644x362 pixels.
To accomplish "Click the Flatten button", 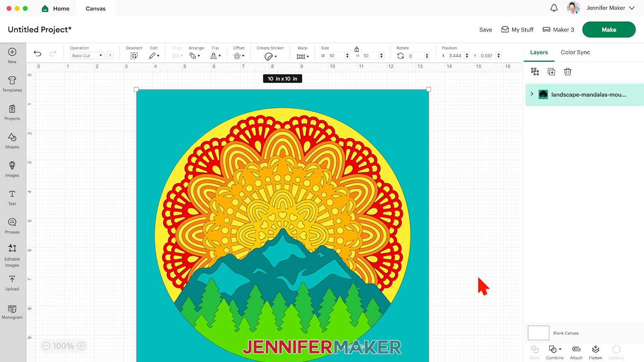I will tap(595, 352).
